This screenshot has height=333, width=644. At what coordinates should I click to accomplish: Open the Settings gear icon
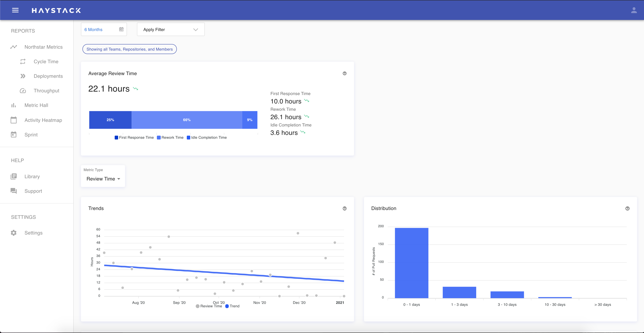click(13, 233)
